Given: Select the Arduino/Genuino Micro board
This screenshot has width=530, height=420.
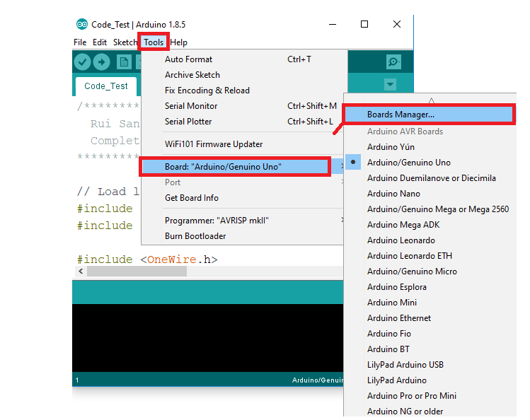Looking at the screenshot, I should [x=430, y=271].
